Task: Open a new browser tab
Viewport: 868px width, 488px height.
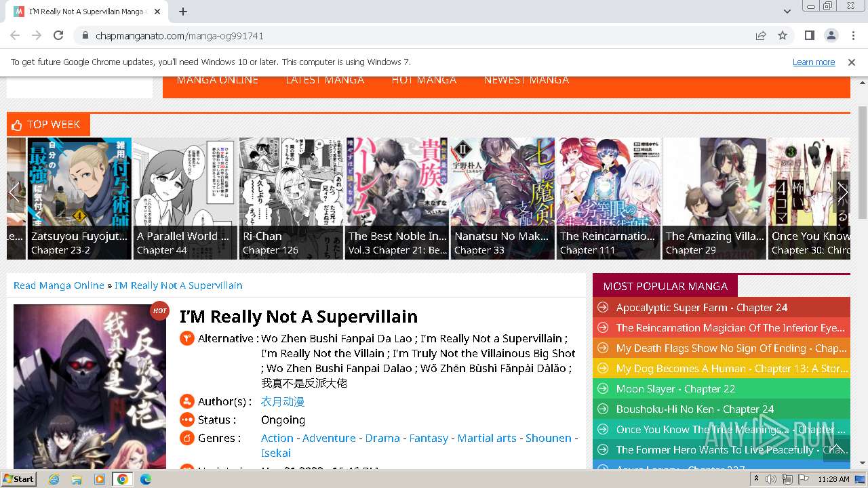Action: point(183,12)
